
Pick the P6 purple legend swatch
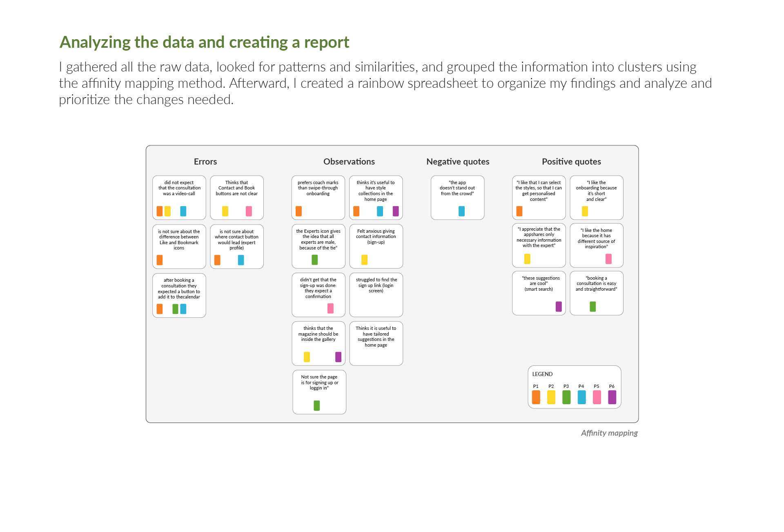pos(612,397)
